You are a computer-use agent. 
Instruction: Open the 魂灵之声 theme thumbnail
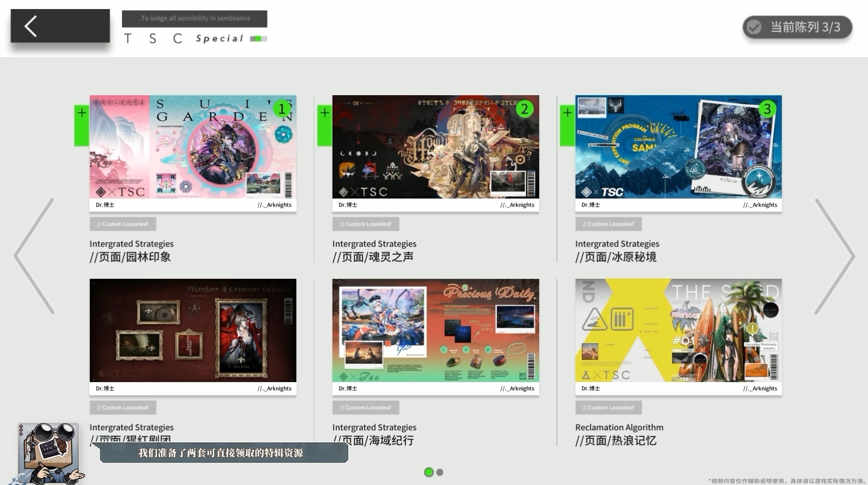pyautogui.click(x=436, y=147)
